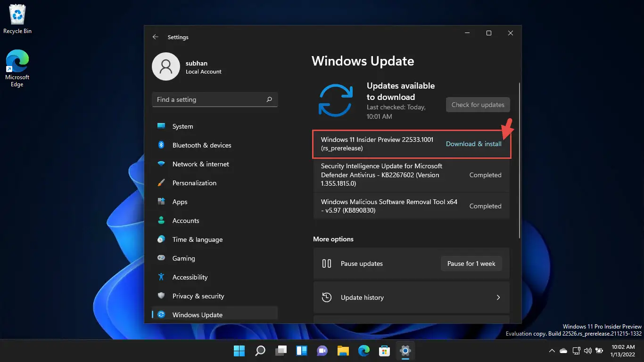
Task: Click the Gaming controller icon
Action: [161, 258]
